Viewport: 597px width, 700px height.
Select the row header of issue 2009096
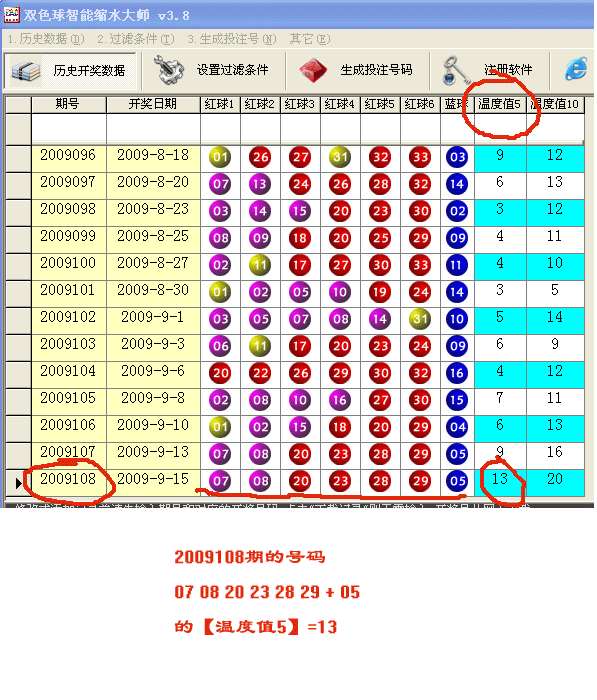tap(18, 158)
